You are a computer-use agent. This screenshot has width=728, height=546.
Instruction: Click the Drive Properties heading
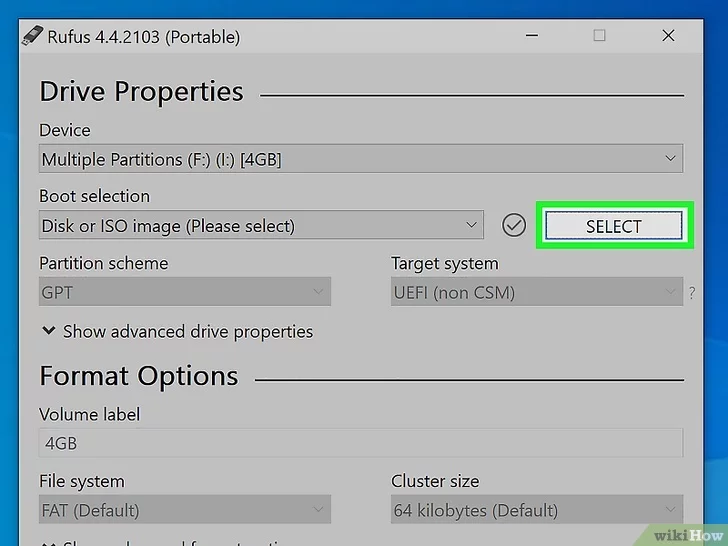[142, 91]
